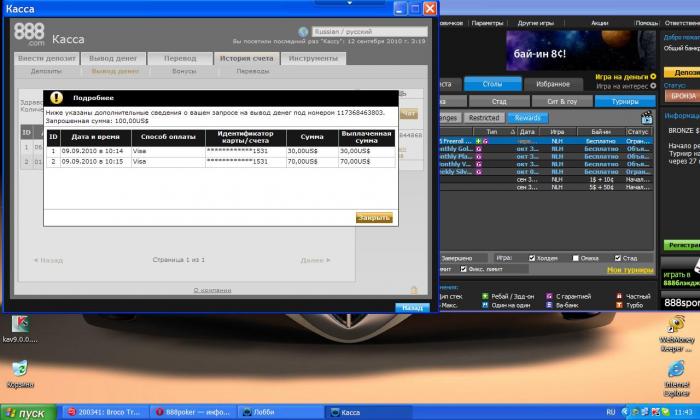The height and width of the screenshot is (420, 700).
Task: Open the kav9.0.0 desktop icon
Action: (20, 329)
